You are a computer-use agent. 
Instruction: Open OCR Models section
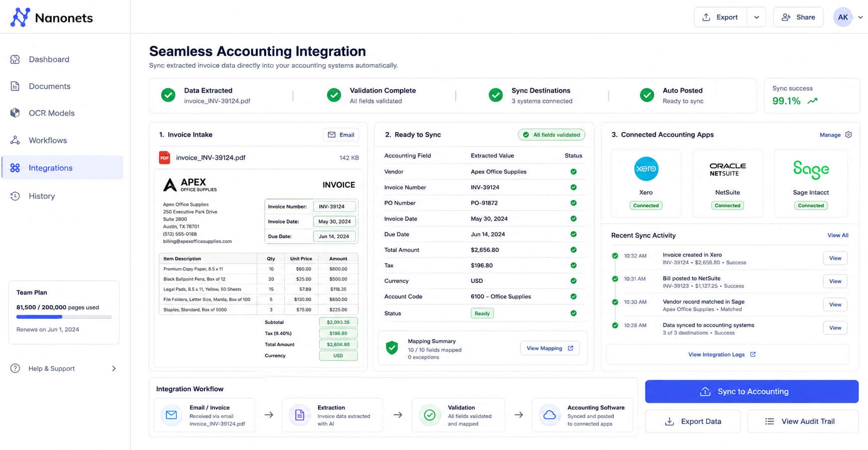(63, 113)
